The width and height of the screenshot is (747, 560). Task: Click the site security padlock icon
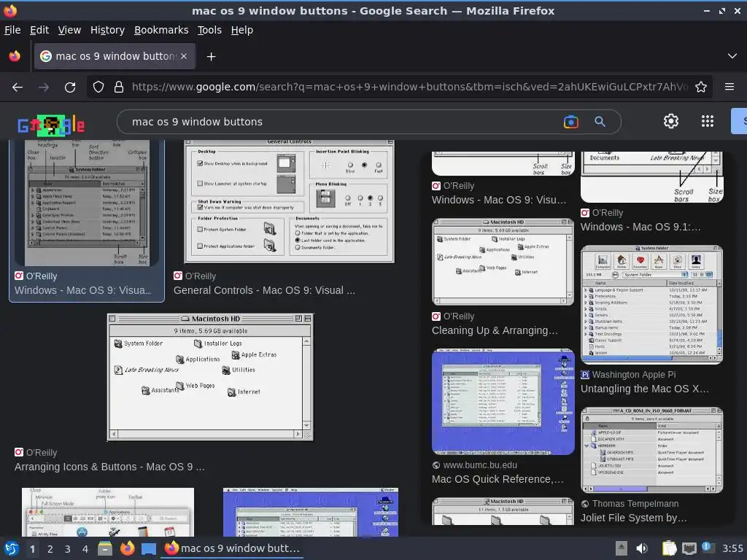pyautogui.click(x=119, y=87)
